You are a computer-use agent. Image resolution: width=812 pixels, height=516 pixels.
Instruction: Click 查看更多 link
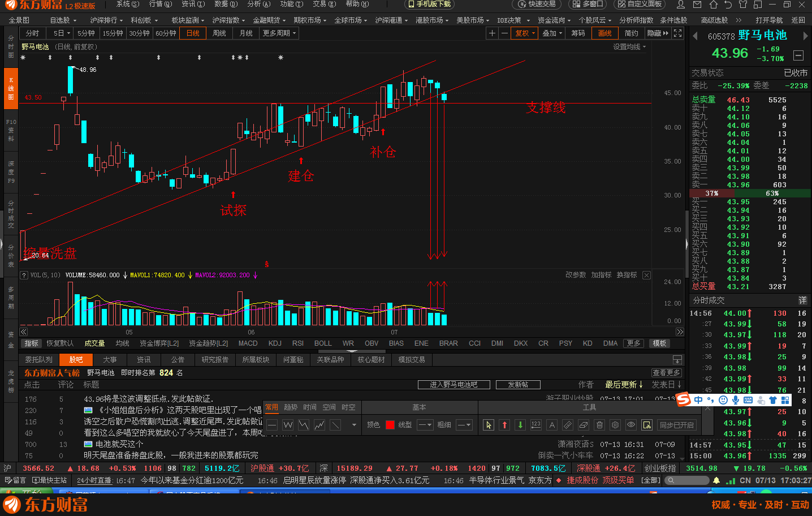click(666, 373)
